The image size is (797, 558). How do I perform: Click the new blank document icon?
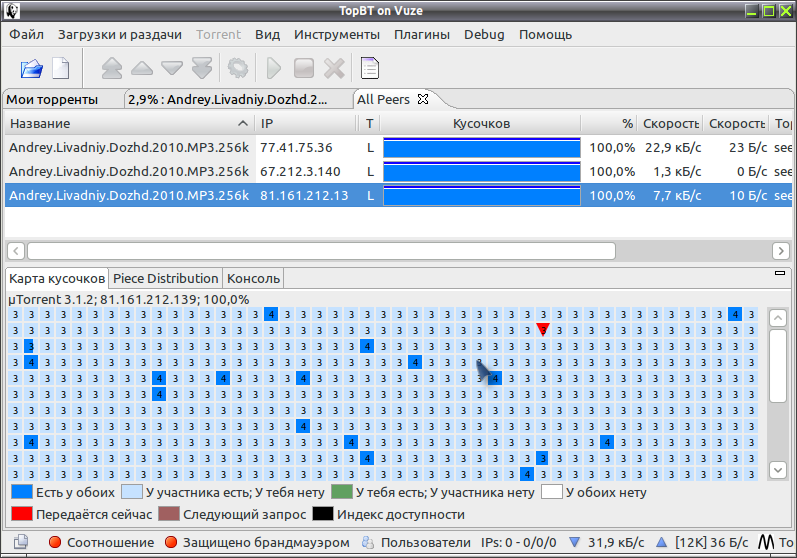pos(60,69)
